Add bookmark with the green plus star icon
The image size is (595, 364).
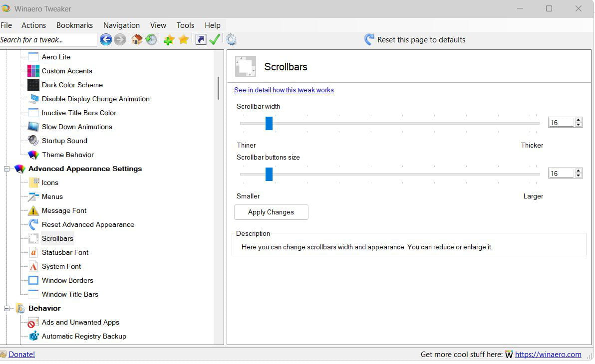pyautogui.click(x=169, y=39)
